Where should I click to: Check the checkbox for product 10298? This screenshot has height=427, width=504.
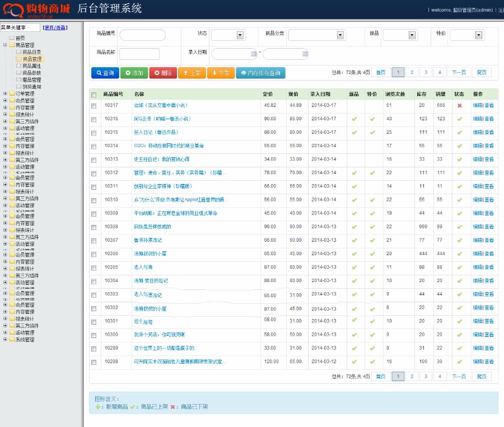94,363
